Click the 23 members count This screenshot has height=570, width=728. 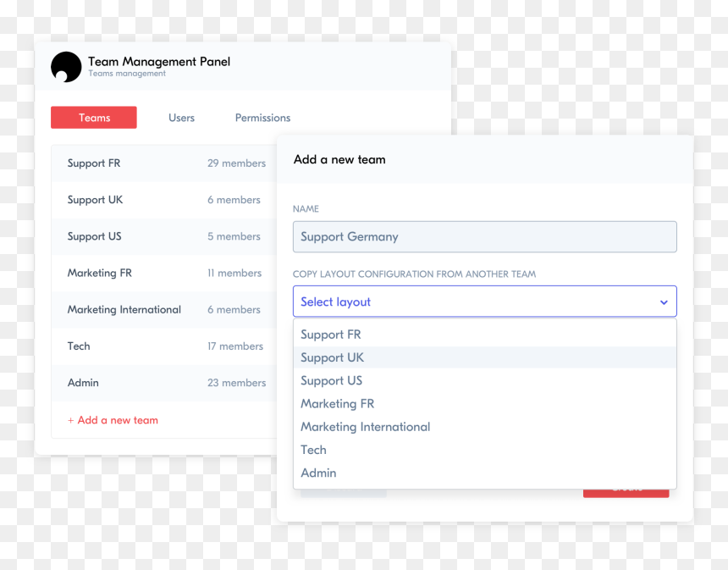[x=236, y=383]
